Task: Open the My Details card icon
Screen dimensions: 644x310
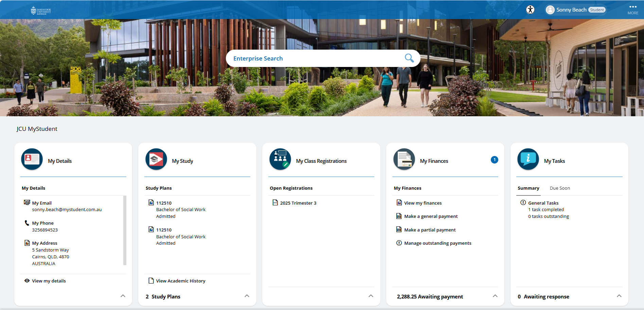Action: tap(32, 159)
